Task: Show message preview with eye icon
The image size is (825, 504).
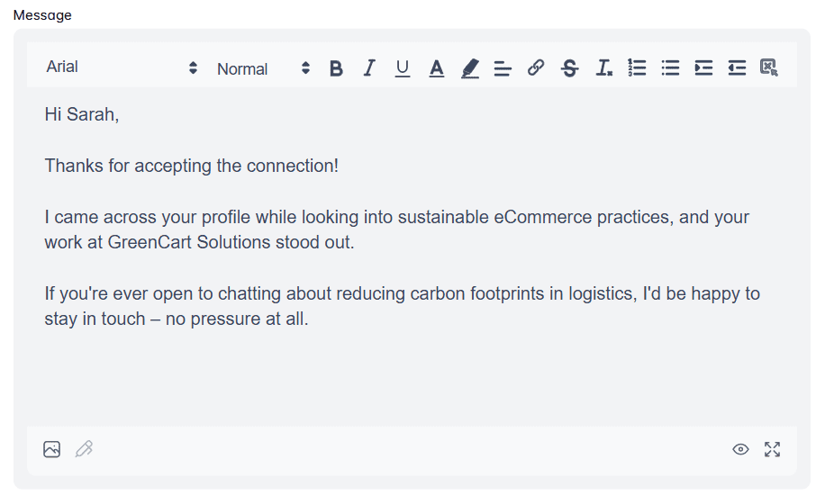Action: click(740, 449)
